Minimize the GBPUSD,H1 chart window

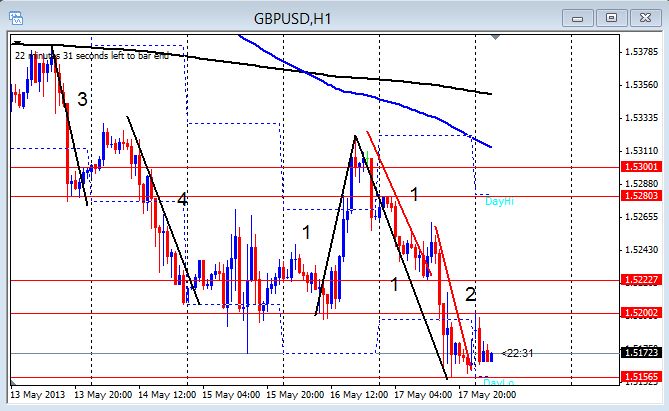578,18
